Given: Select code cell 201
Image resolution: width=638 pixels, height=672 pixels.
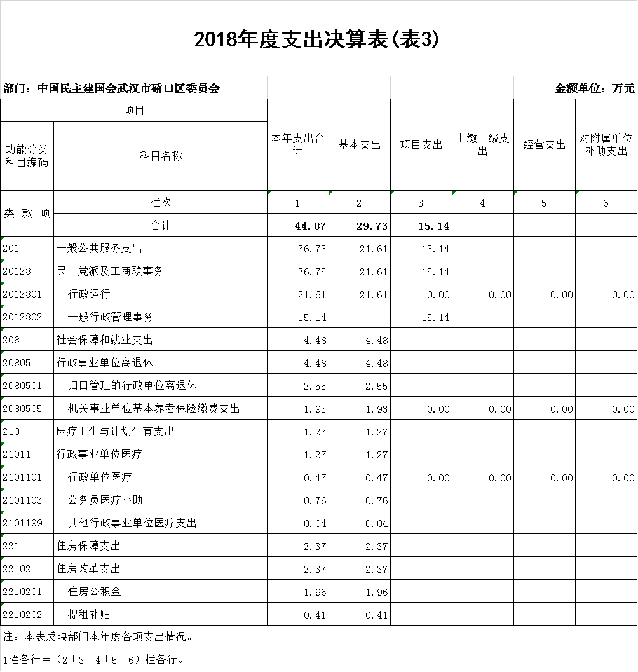Looking at the screenshot, I should tap(27, 248).
